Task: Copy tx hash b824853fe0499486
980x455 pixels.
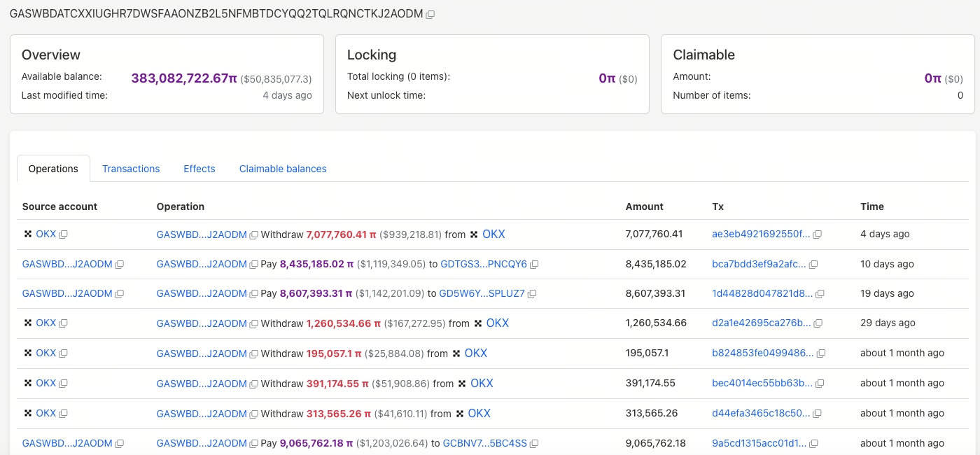Action: (820, 353)
